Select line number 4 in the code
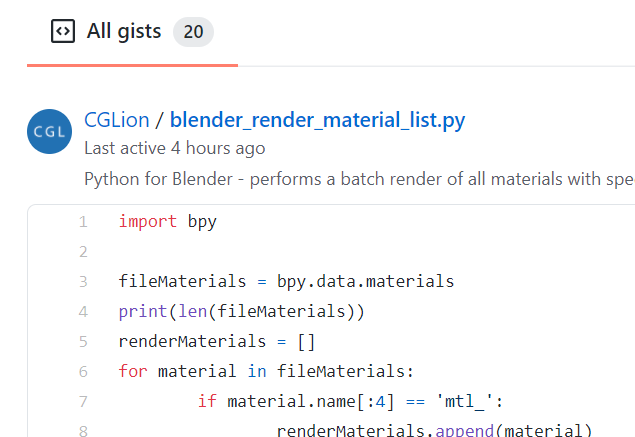 click(x=83, y=312)
